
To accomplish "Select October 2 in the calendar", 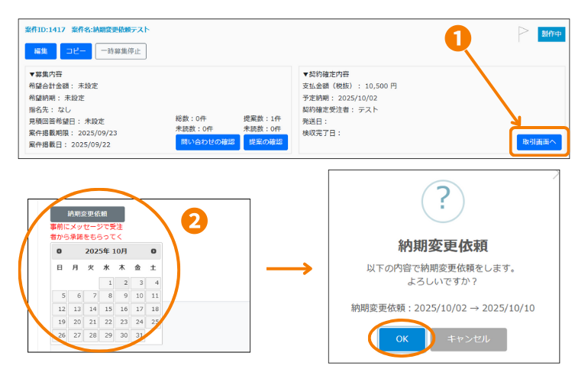I will pos(122,283).
